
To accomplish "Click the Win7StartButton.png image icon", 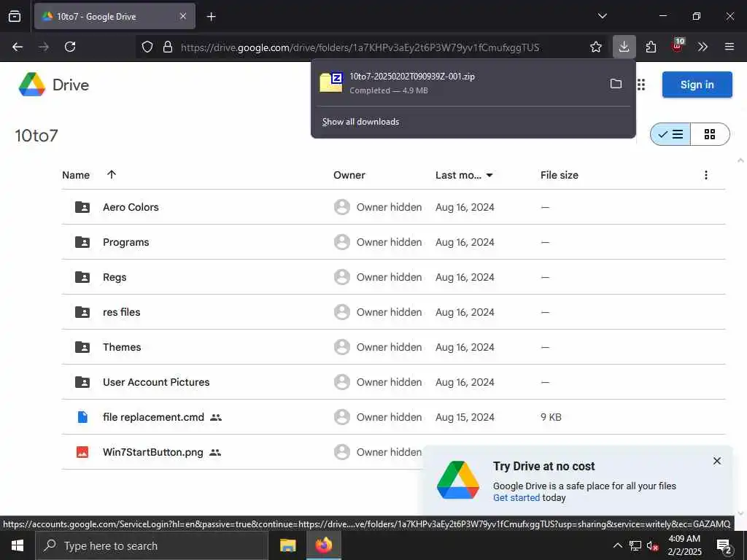I will pos(82,452).
